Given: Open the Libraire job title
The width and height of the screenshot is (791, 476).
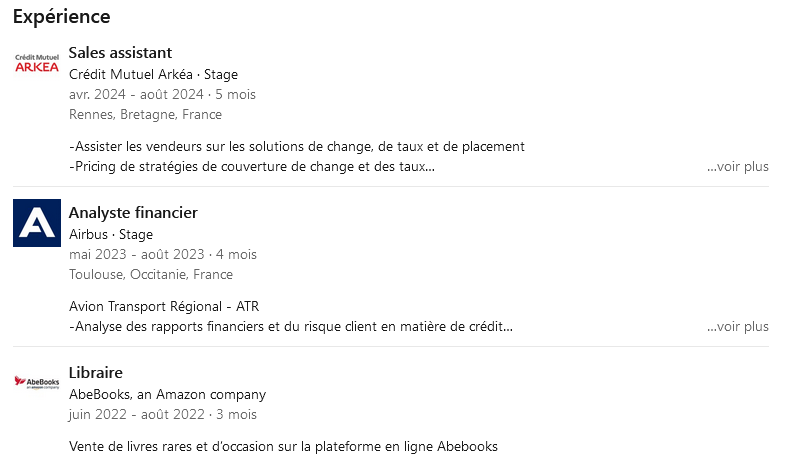Looking at the screenshot, I should 96,373.
